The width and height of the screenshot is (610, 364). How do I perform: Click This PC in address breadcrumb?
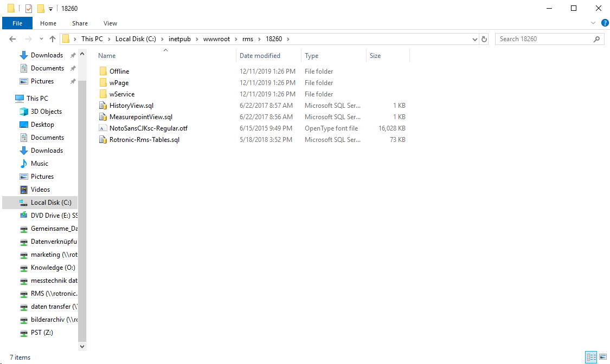(92, 39)
